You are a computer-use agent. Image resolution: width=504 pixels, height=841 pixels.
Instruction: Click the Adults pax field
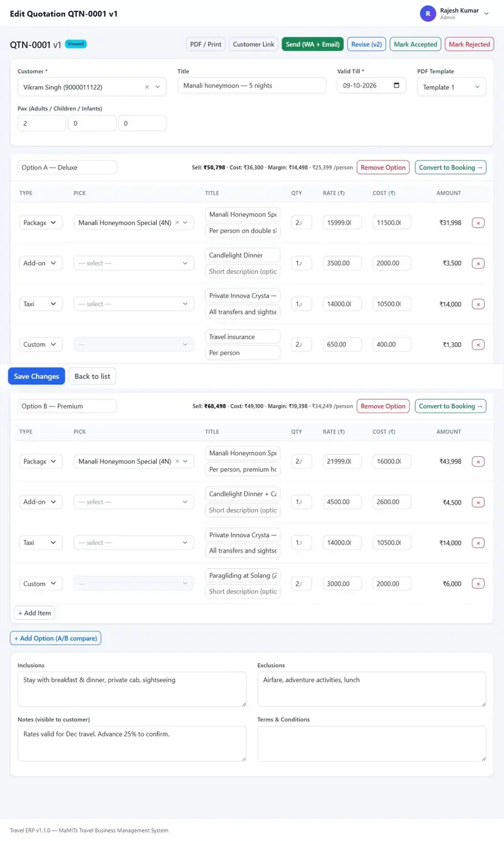click(42, 123)
